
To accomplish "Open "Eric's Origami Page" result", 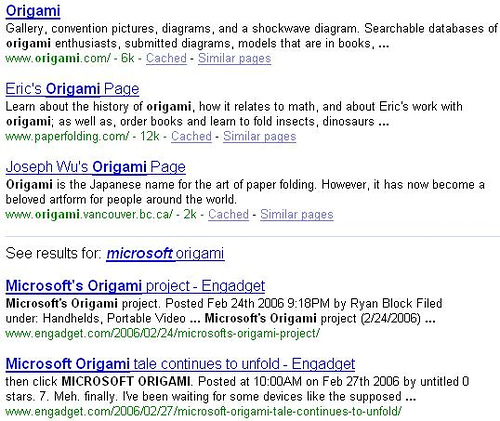I will [x=72, y=89].
